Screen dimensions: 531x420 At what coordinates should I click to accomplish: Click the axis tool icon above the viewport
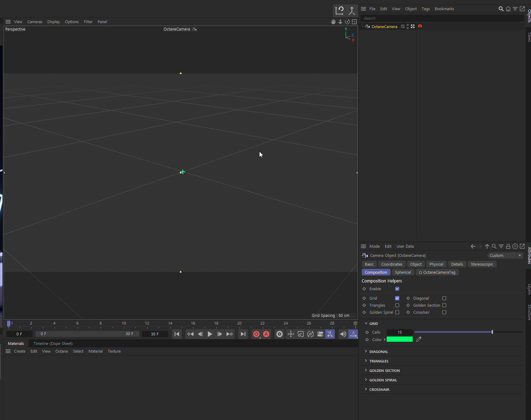pyautogui.click(x=352, y=11)
